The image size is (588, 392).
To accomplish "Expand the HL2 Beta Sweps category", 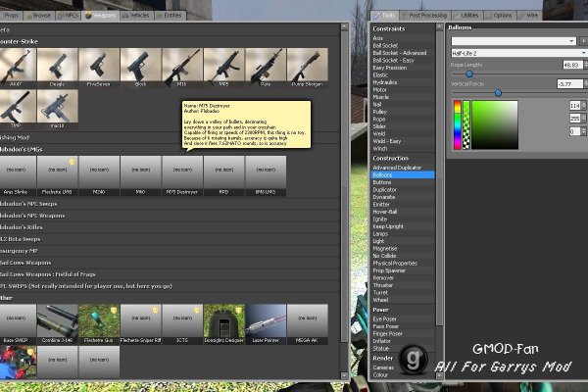I will (170, 239).
